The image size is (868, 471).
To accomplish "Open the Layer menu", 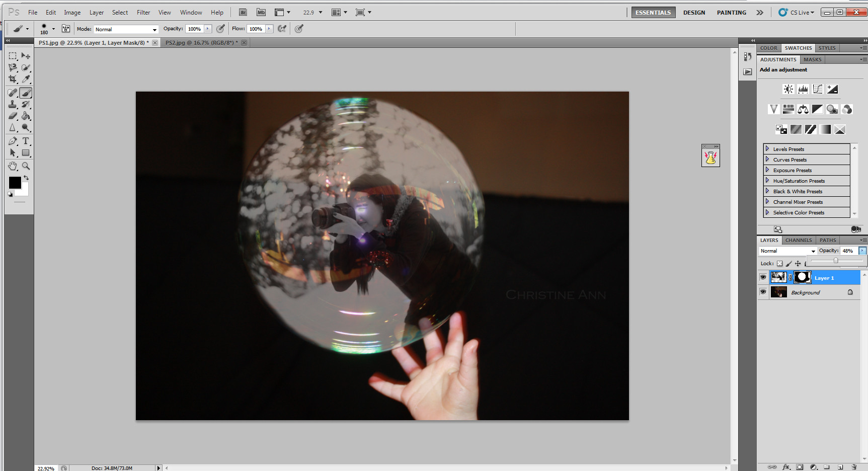I will (97, 13).
